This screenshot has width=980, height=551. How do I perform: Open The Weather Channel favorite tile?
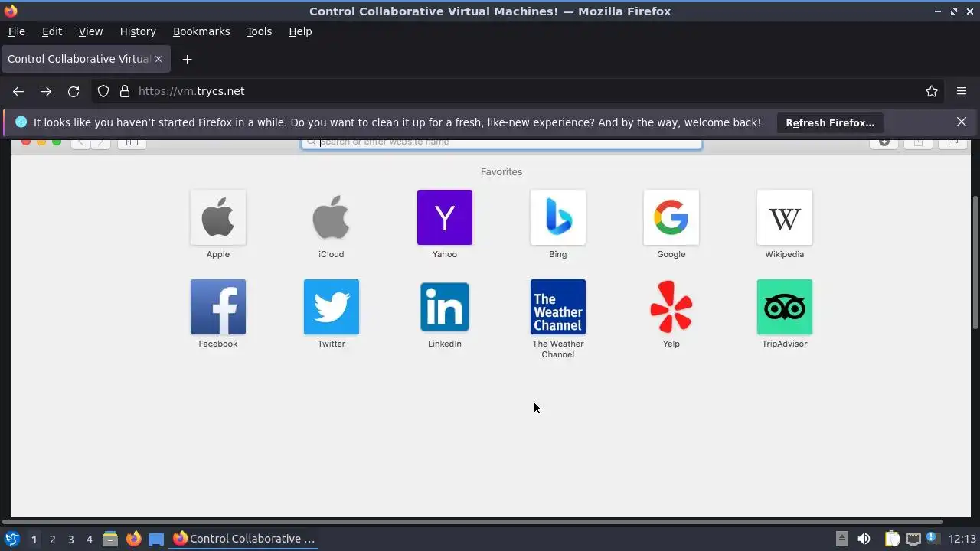[558, 307]
